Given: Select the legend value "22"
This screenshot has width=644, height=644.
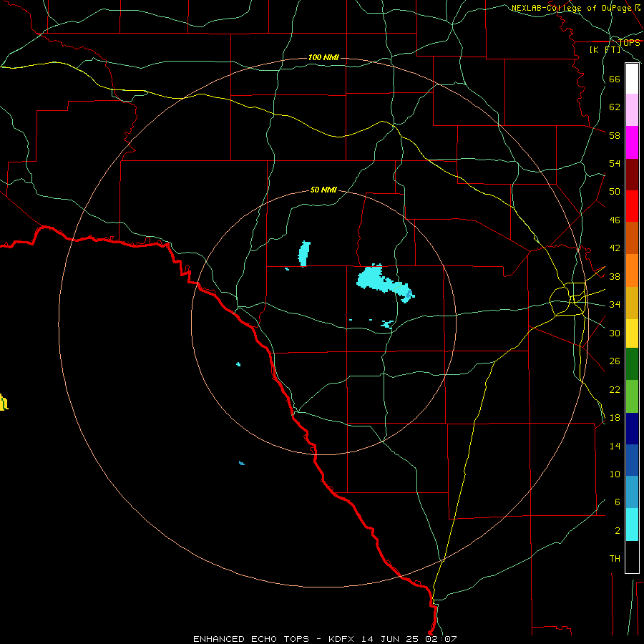Looking at the screenshot, I should point(615,389).
